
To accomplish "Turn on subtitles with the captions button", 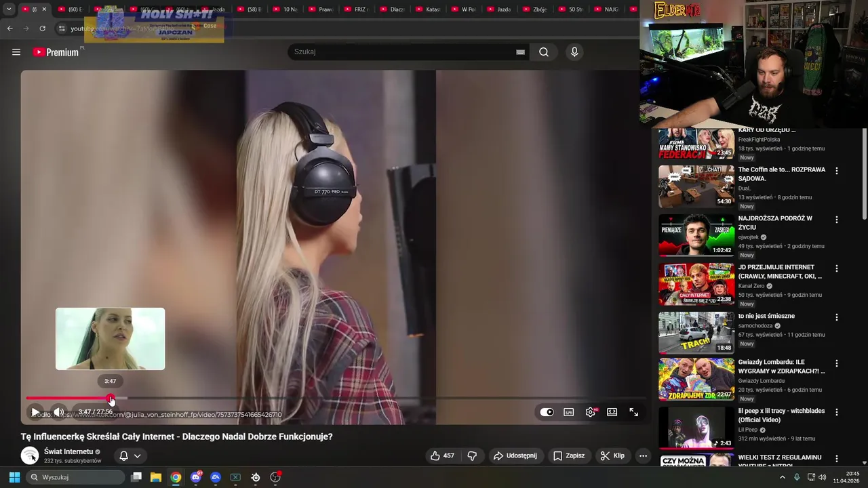I will [569, 412].
